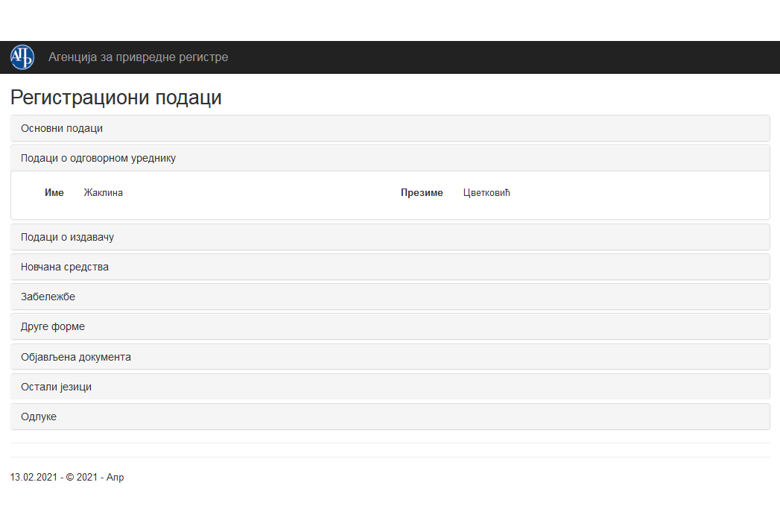Click the Регистрациони подаци page heading
The width and height of the screenshot is (780, 532).
tap(116, 98)
